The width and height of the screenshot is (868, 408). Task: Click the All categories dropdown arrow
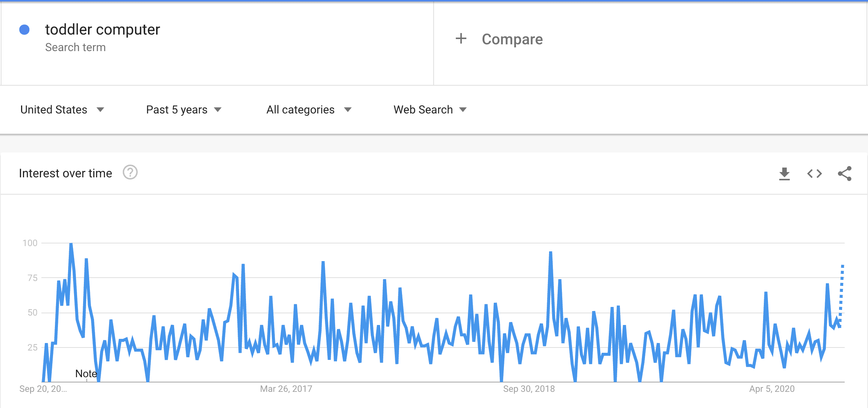[x=348, y=109]
